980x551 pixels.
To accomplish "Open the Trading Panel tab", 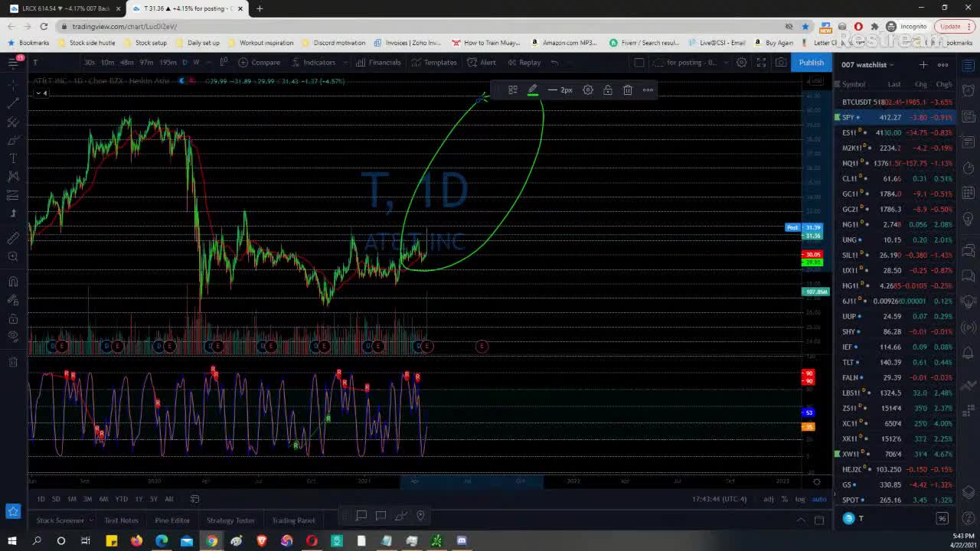I will coord(293,520).
